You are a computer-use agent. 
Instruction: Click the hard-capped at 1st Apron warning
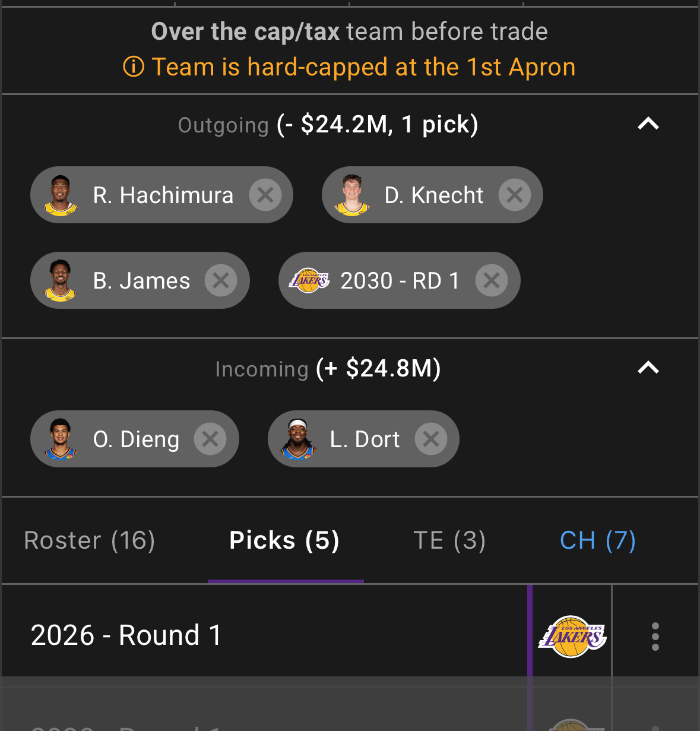[363, 67]
